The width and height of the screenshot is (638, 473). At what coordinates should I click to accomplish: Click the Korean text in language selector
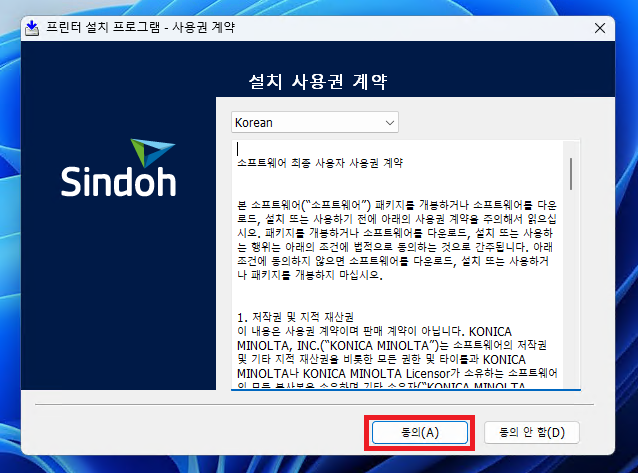pyautogui.click(x=253, y=122)
